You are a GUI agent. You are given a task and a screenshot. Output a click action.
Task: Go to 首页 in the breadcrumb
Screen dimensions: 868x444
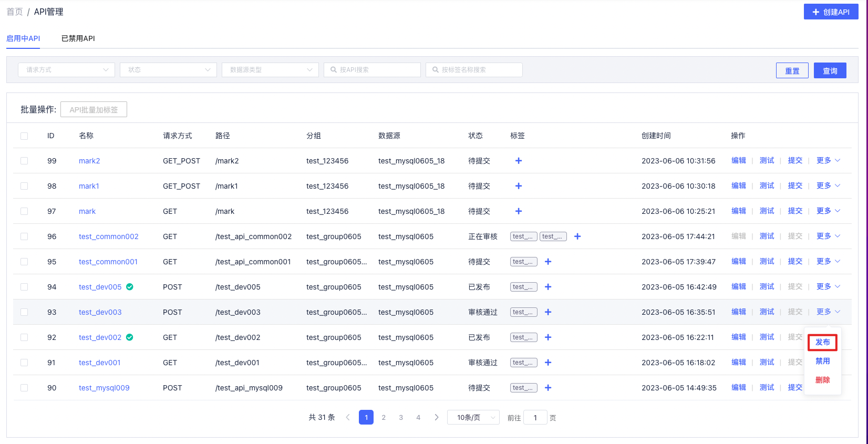(x=15, y=12)
